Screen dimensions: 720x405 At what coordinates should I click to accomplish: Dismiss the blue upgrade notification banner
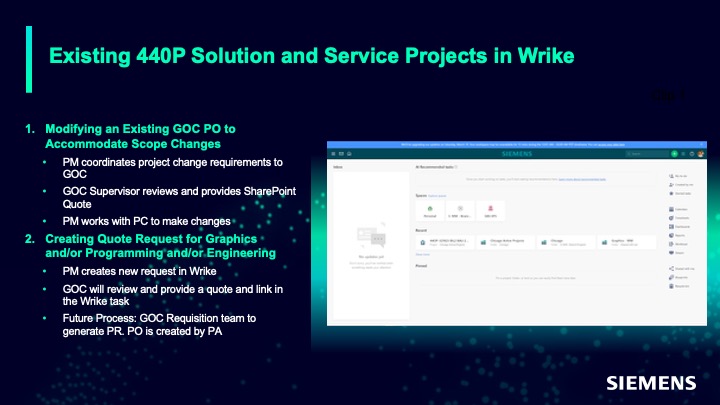(702, 144)
